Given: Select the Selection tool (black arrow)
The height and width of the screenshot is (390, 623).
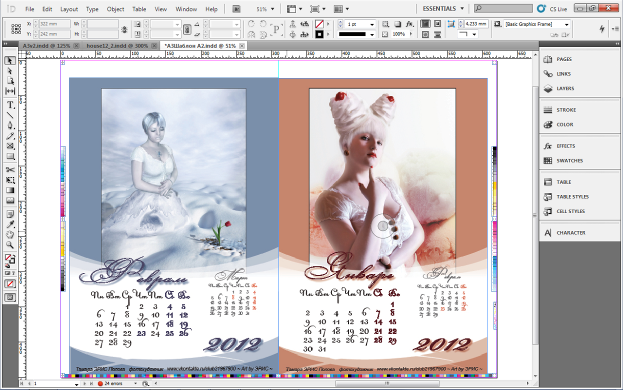Looking at the screenshot, I should pyautogui.click(x=10, y=61).
